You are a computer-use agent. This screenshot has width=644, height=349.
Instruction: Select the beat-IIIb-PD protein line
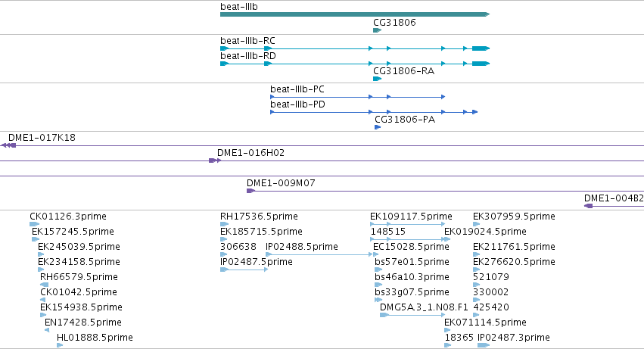coord(374,112)
